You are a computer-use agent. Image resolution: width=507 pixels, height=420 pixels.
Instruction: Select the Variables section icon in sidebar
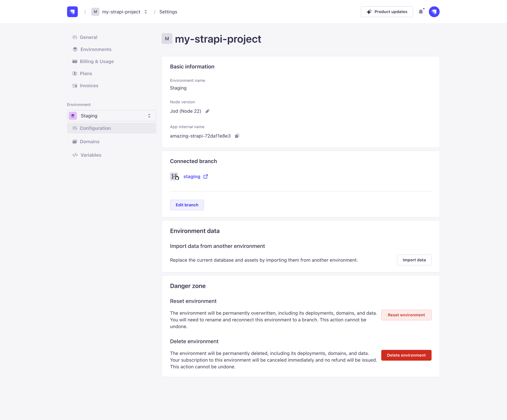tap(75, 155)
